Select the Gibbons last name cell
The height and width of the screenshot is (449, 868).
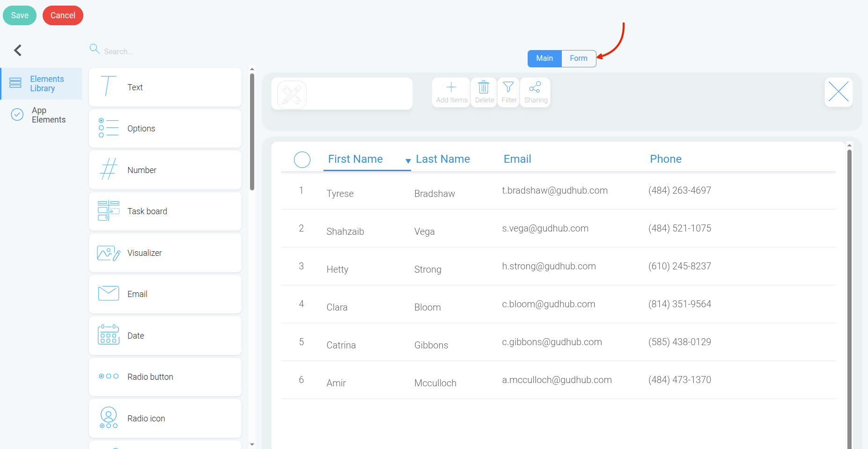[431, 345]
